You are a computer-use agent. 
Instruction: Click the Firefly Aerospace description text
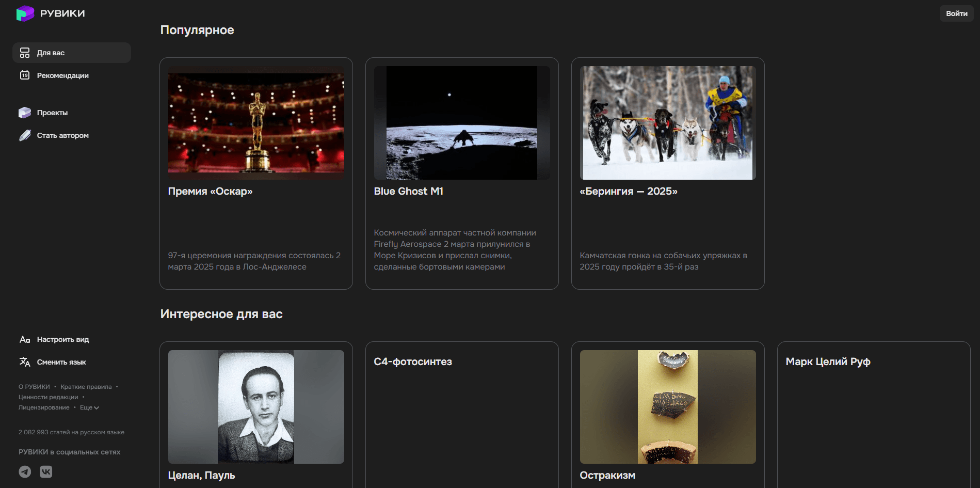pos(455,250)
